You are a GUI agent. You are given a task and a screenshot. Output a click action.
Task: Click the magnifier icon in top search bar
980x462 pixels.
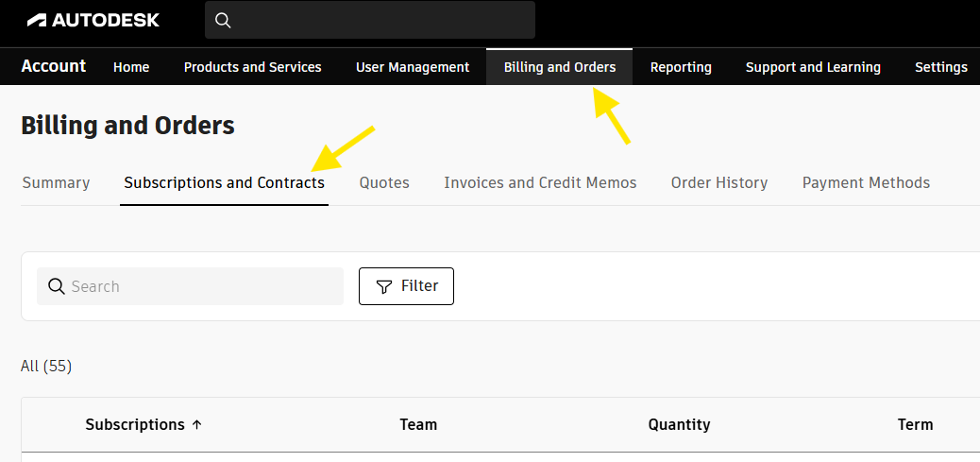pyautogui.click(x=223, y=21)
